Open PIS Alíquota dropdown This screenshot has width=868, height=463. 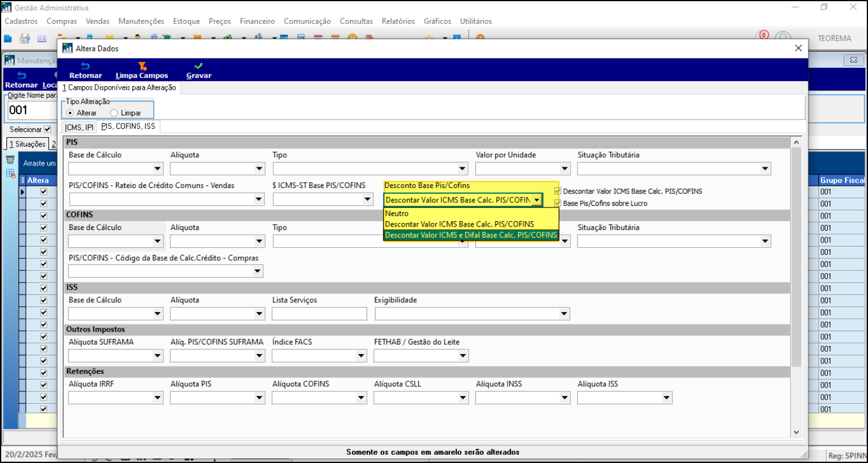(x=259, y=169)
